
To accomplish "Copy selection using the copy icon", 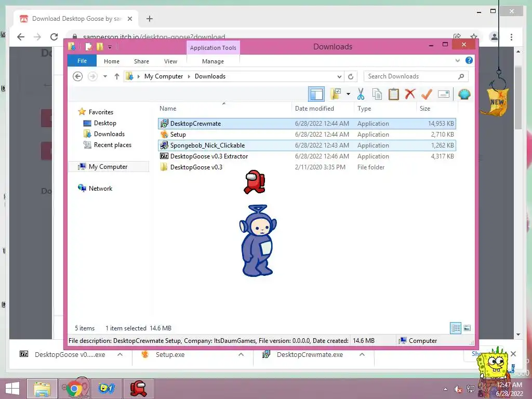I will coord(377,94).
